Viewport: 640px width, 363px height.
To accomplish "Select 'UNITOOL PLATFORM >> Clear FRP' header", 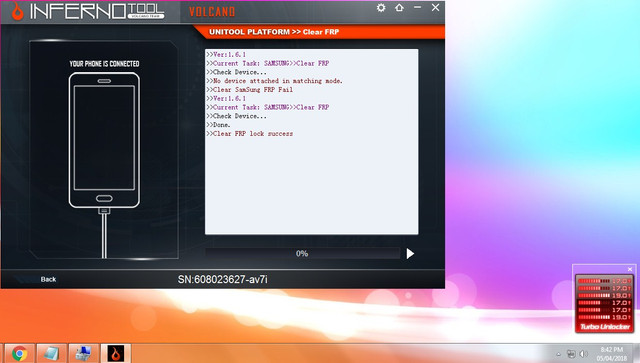I will tap(274, 32).
